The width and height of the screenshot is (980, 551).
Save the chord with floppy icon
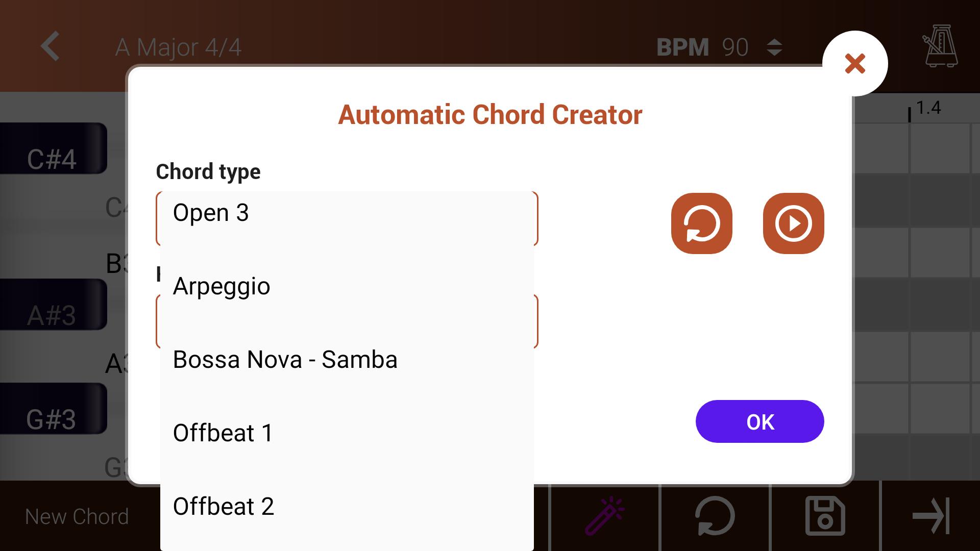click(x=825, y=516)
